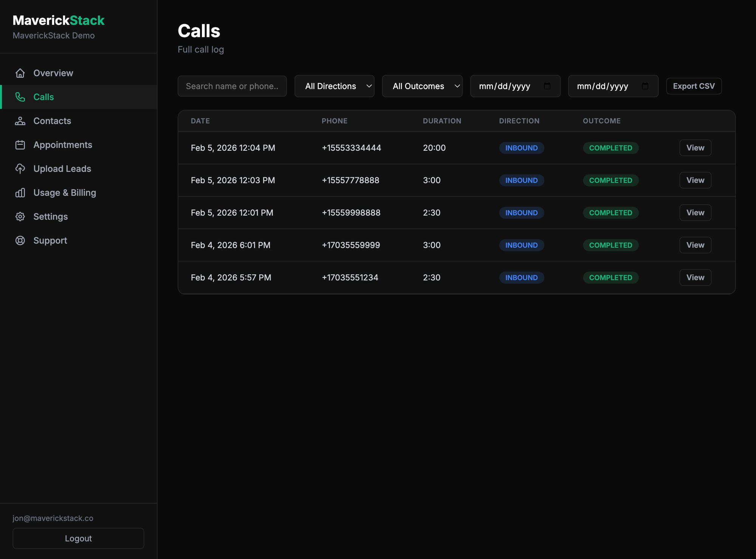Open the calendar picker on the first date field
Image resolution: width=756 pixels, height=559 pixels.
tap(548, 86)
